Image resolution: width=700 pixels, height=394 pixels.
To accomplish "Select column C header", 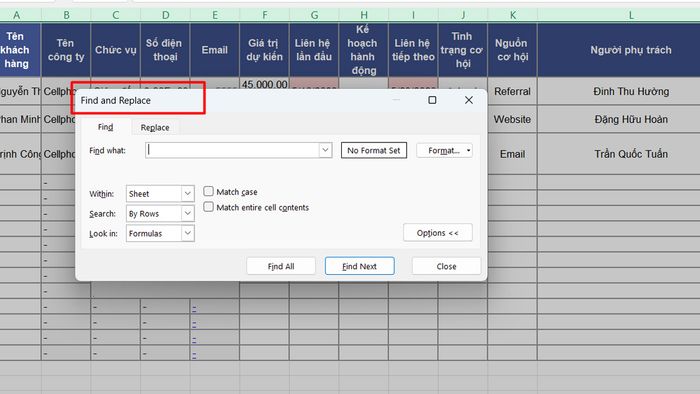I will click(x=116, y=15).
